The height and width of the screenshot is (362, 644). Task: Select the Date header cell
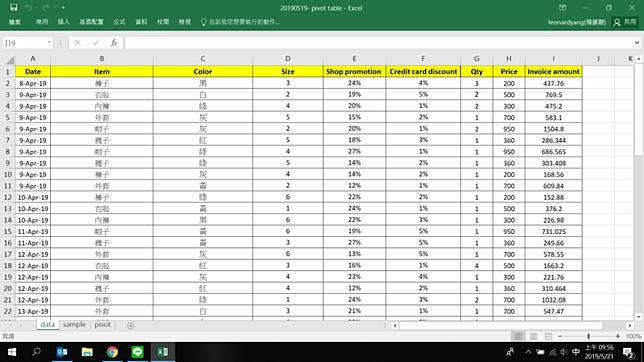(x=33, y=71)
